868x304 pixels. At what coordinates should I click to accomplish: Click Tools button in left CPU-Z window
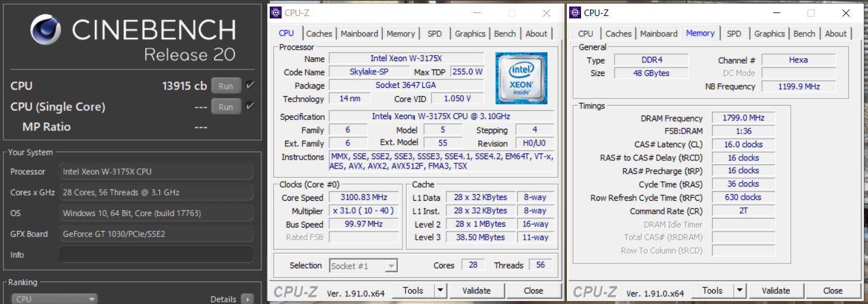tap(413, 290)
